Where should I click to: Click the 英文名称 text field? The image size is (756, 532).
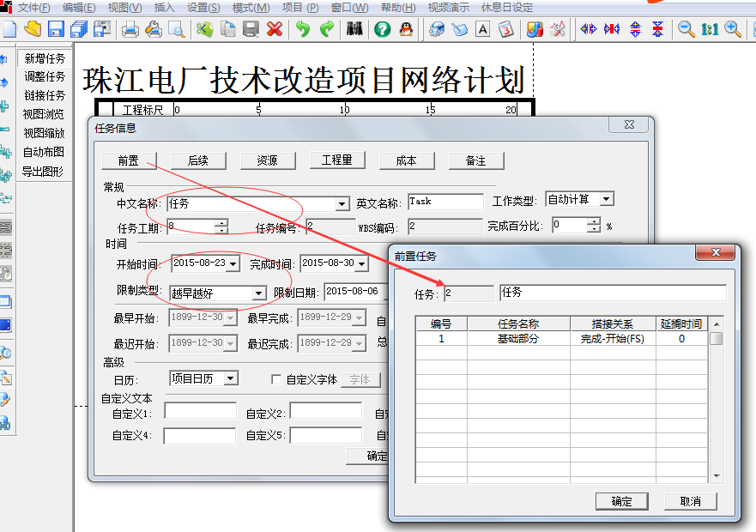(445, 203)
